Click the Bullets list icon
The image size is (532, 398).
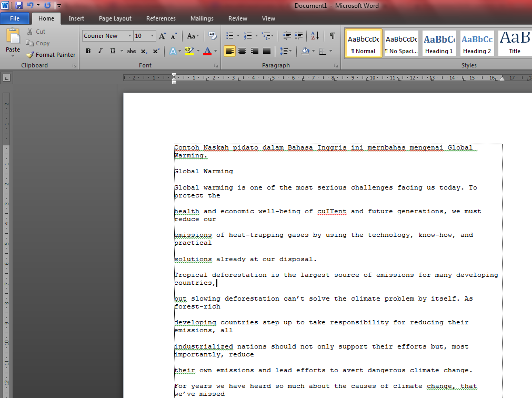tap(230, 36)
